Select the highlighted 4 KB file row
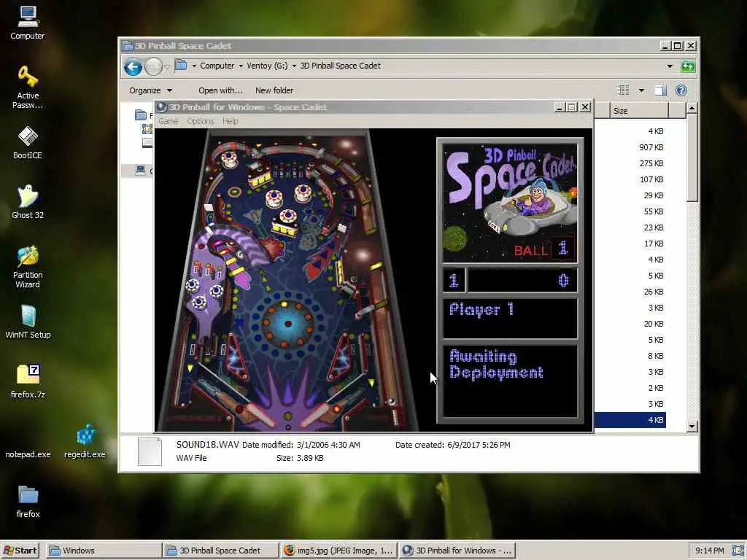The width and height of the screenshot is (747, 560). 630,420
